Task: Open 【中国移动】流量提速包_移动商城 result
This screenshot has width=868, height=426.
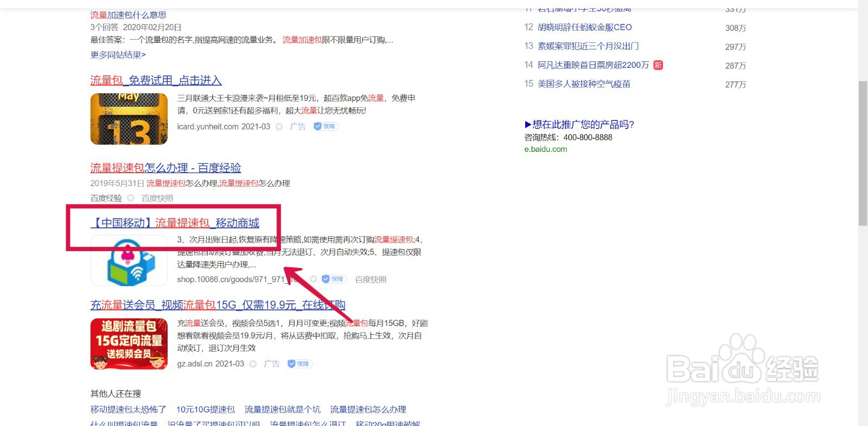Action: coord(175,223)
